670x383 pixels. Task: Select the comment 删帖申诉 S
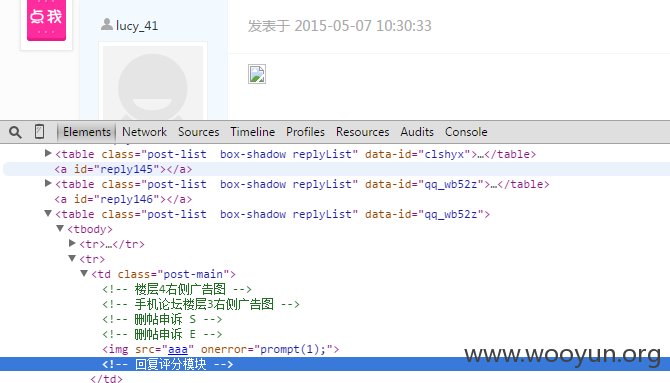[x=162, y=319]
